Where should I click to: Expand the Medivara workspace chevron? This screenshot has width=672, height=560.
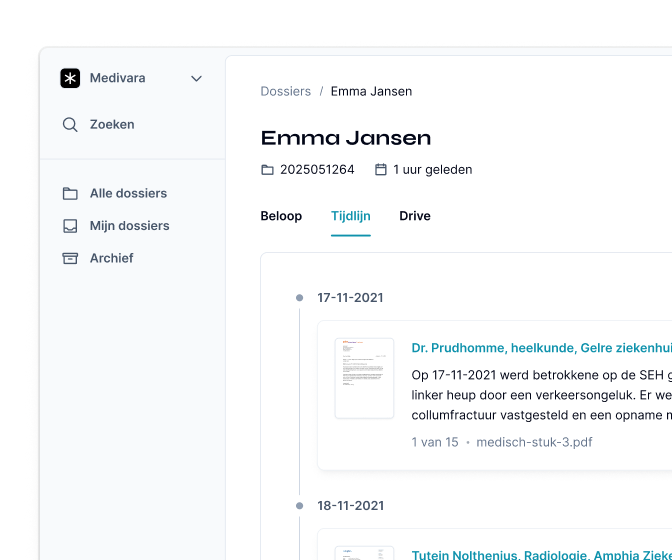196,78
